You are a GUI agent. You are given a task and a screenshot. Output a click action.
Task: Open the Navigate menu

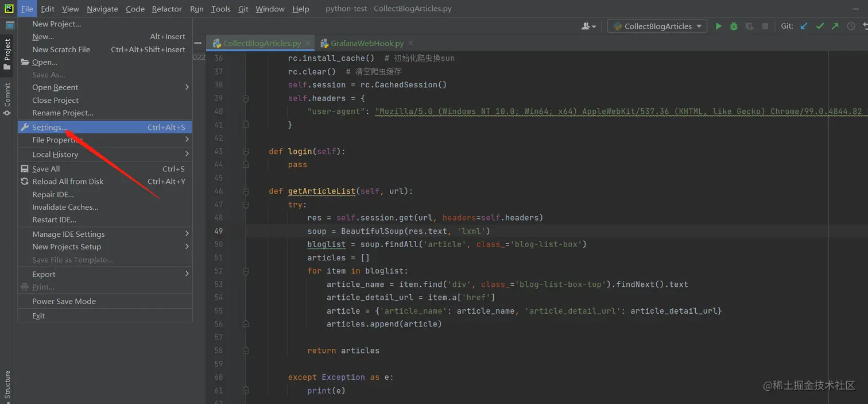102,9
